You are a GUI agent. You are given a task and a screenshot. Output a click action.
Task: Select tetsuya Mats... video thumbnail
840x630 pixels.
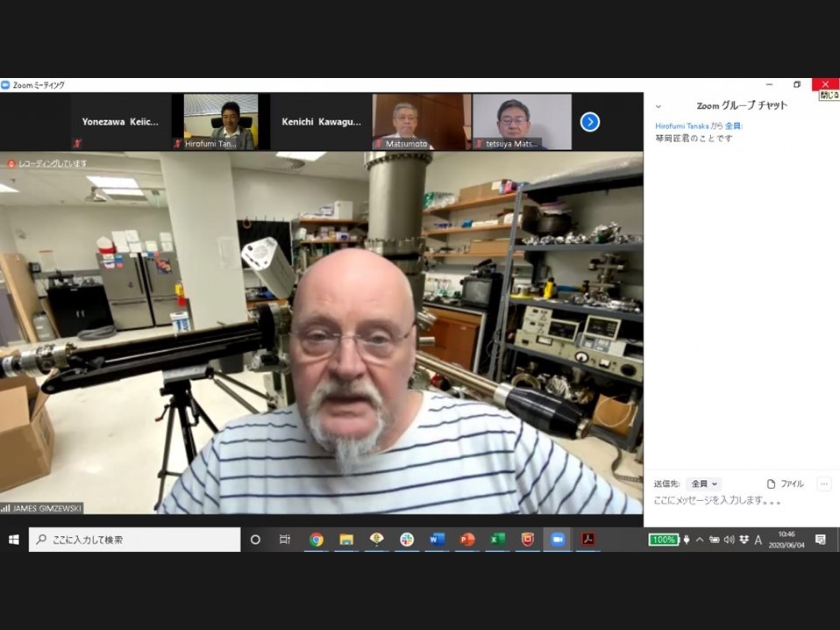(x=522, y=122)
